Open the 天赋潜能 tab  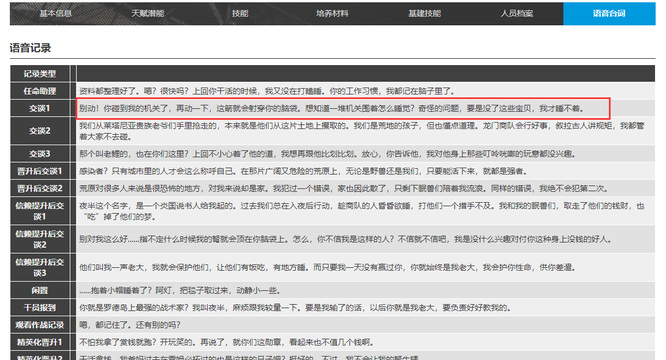148,14
